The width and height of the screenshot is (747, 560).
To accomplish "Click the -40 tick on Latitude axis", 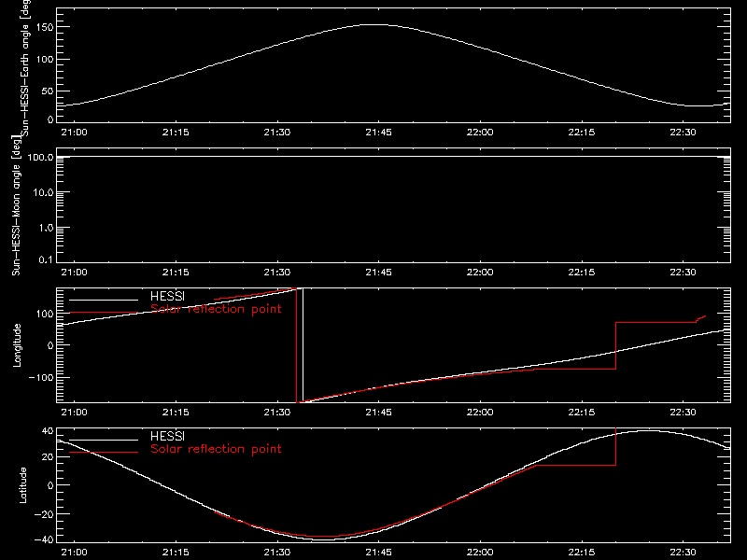I will pyautogui.click(x=44, y=540).
